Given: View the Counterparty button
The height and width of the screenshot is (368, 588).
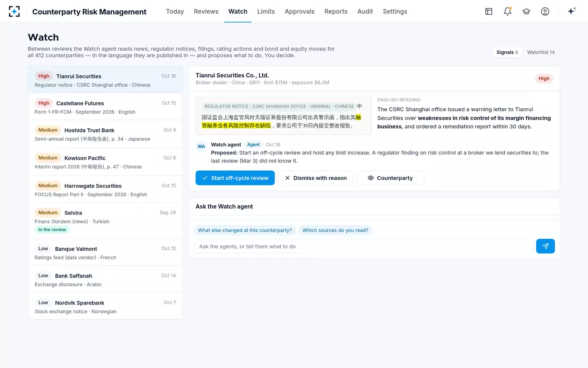Looking at the screenshot, I should (x=390, y=178).
